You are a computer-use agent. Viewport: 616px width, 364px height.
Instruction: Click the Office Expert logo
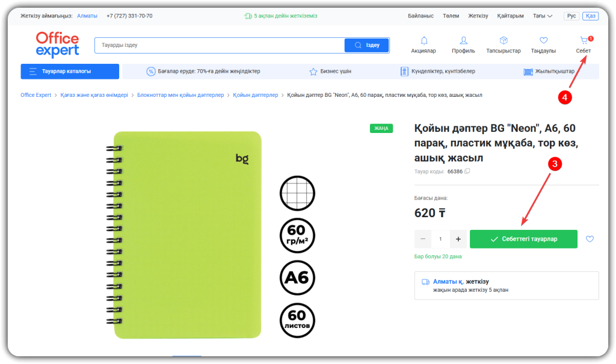tap(57, 44)
